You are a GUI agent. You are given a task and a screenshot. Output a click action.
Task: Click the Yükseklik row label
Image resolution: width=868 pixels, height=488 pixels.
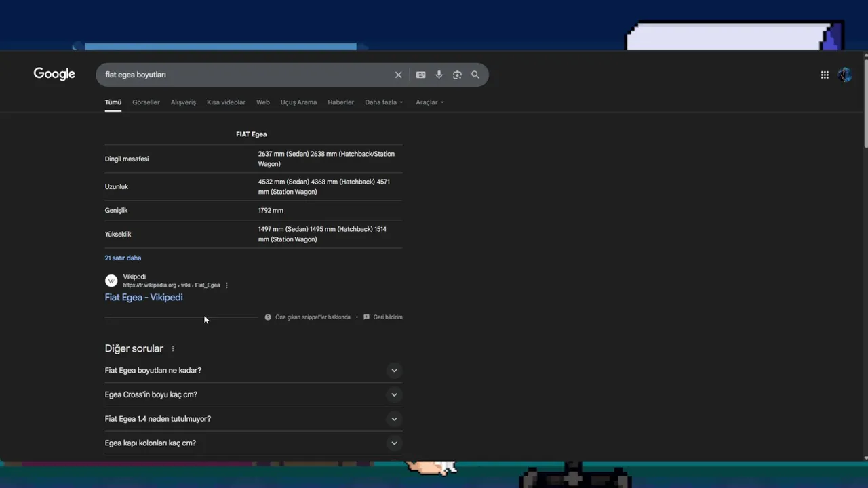[x=118, y=234]
